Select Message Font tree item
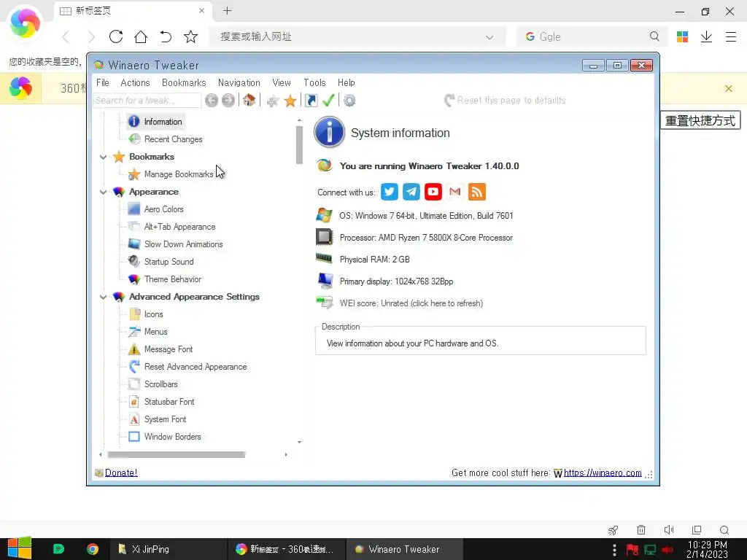 pos(169,349)
